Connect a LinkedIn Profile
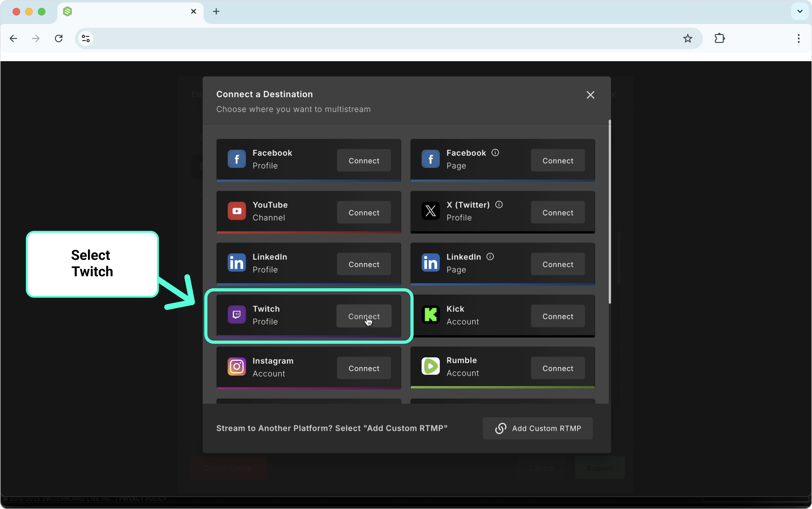This screenshot has height=509, width=812. [364, 264]
